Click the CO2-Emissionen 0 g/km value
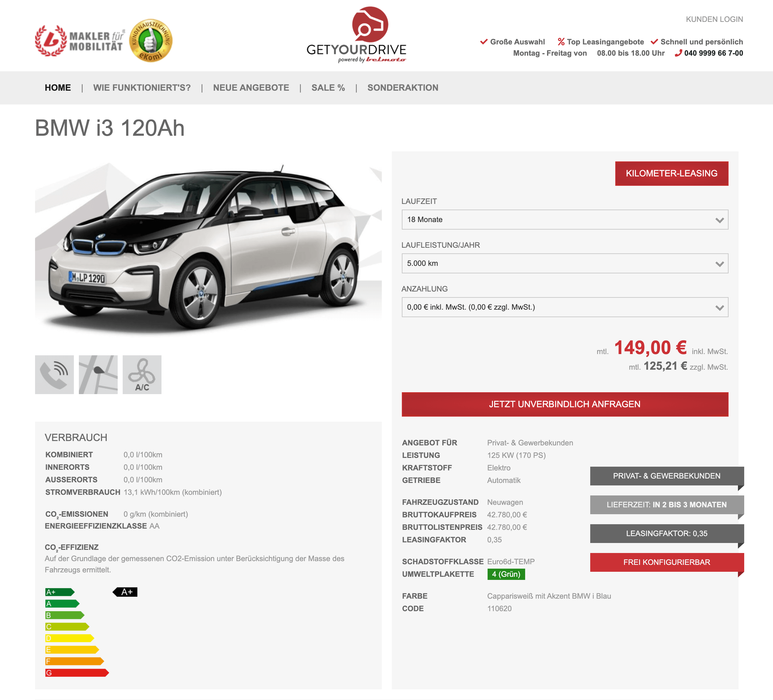 click(x=156, y=514)
